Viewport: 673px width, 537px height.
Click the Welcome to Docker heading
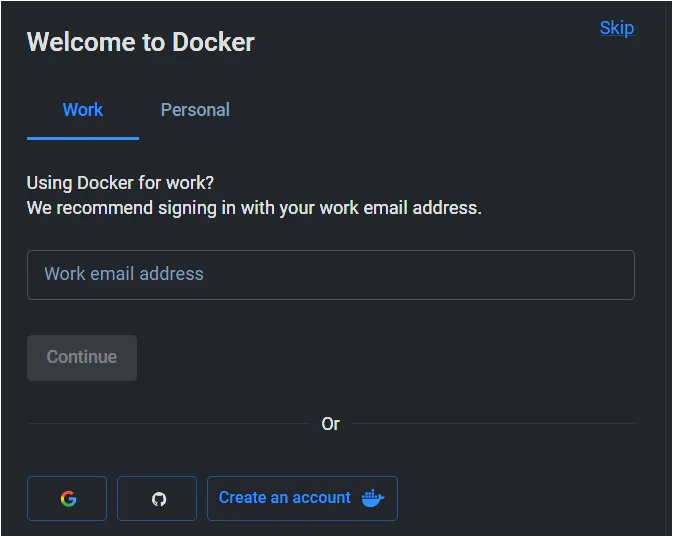tap(141, 42)
